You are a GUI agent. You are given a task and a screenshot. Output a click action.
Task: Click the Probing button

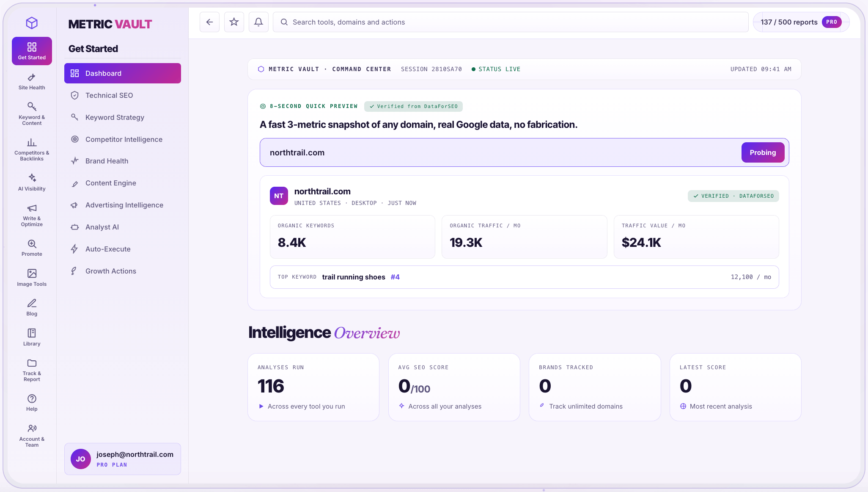tap(763, 152)
